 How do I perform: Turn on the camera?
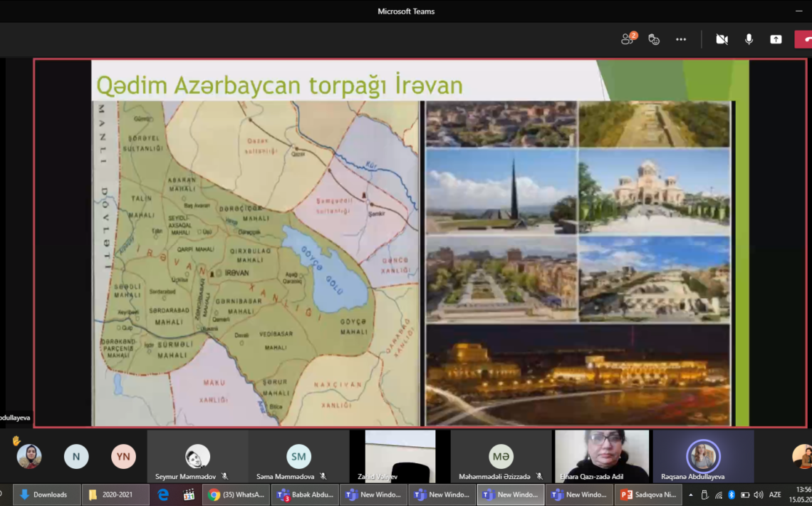click(x=722, y=39)
